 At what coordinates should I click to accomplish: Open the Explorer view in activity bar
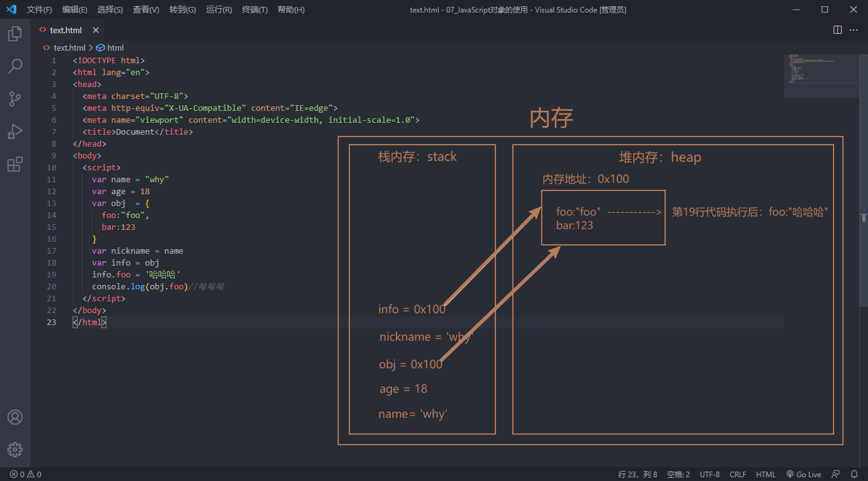click(x=15, y=34)
